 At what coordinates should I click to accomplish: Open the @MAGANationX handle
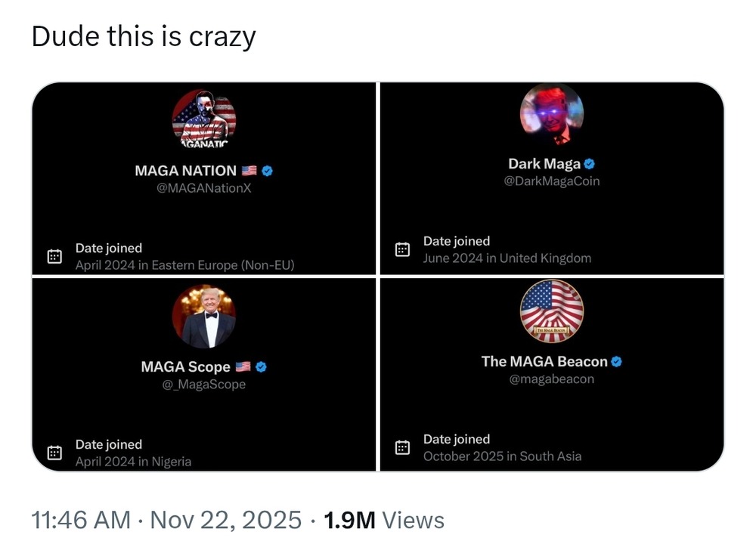203,188
